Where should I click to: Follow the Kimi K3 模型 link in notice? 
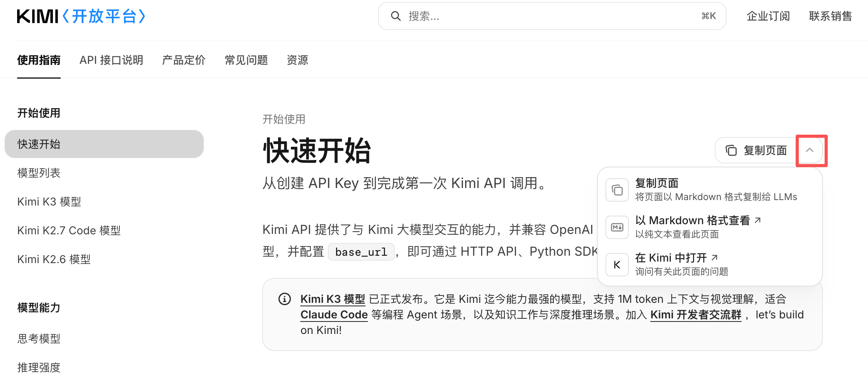click(333, 299)
